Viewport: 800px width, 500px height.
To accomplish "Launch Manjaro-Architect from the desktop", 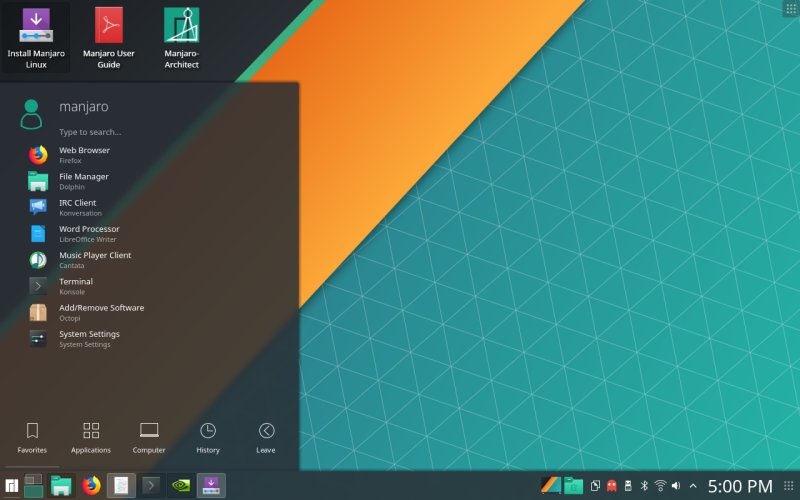I will [x=182, y=38].
